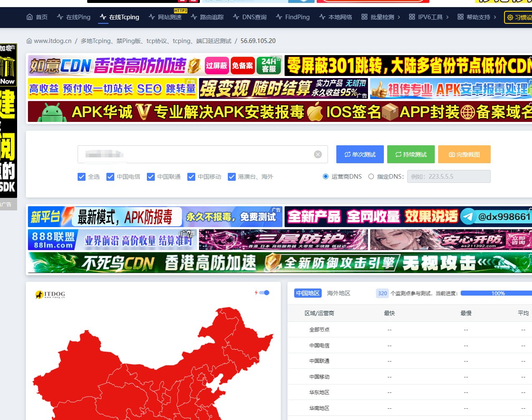The height and width of the screenshot is (420, 532).
Task: Toggle the 中国移动 checkbox
Action: (192, 177)
